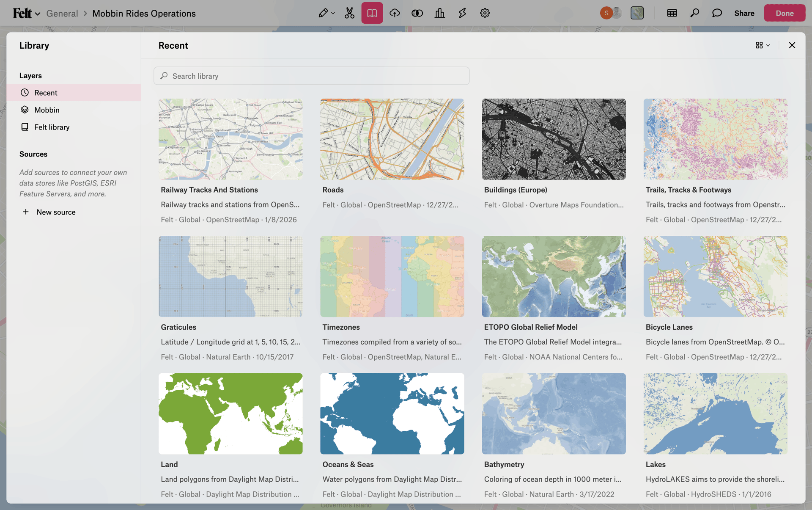Open the cloud upload tool
812x510 pixels.
(x=395, y=13)
